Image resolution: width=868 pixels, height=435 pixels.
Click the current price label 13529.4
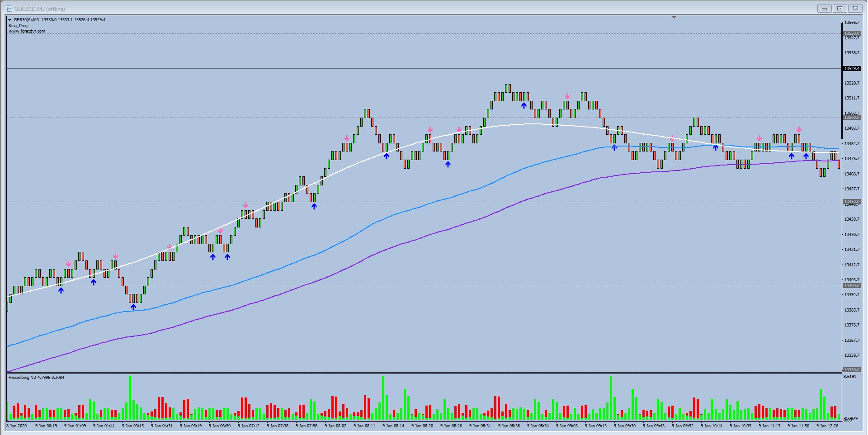tap(852, 69)
